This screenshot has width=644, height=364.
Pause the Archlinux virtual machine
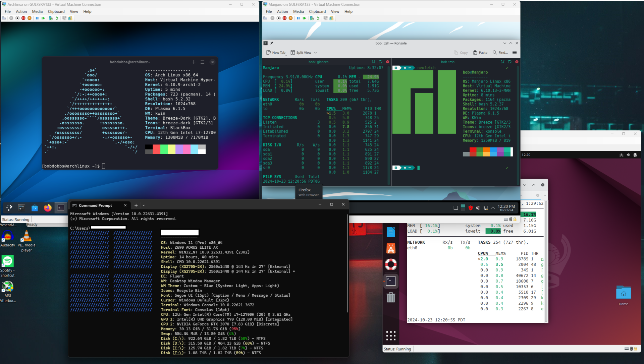tap(37, 18)
